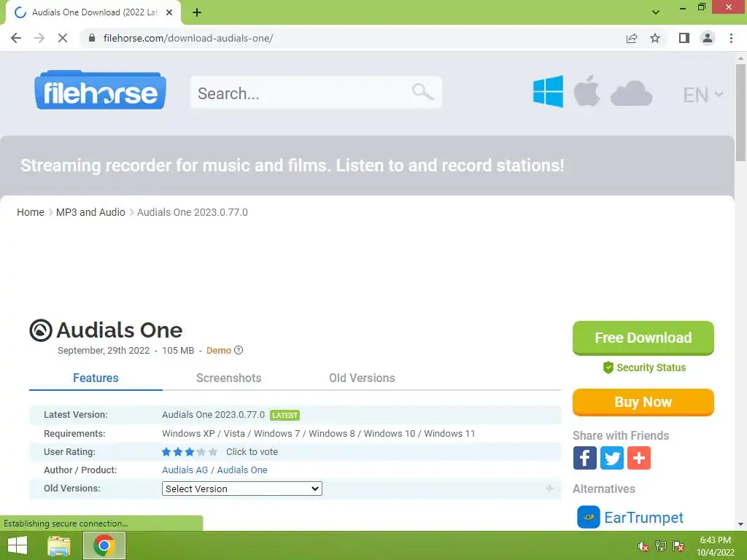Viewport: 747px width, 560px height.
Task: Click the Chrome taskbar icon
Action: coord(104,545)
